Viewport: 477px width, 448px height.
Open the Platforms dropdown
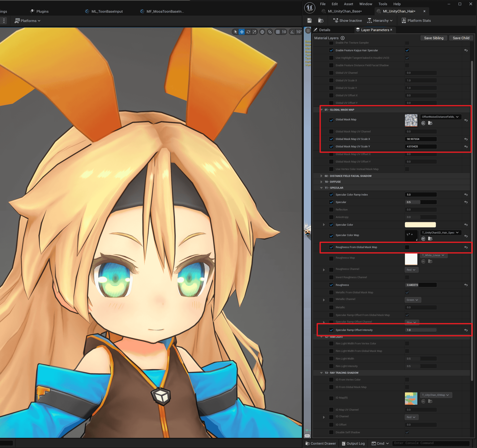[27, 21]
